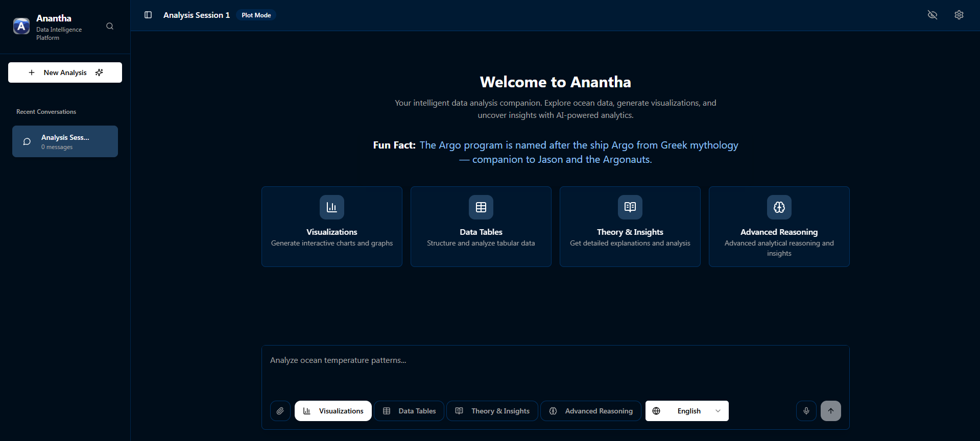Toggle the crossed-eye visibility icon
Viewport: 980px width, 441px height.
tap(932, 15)
